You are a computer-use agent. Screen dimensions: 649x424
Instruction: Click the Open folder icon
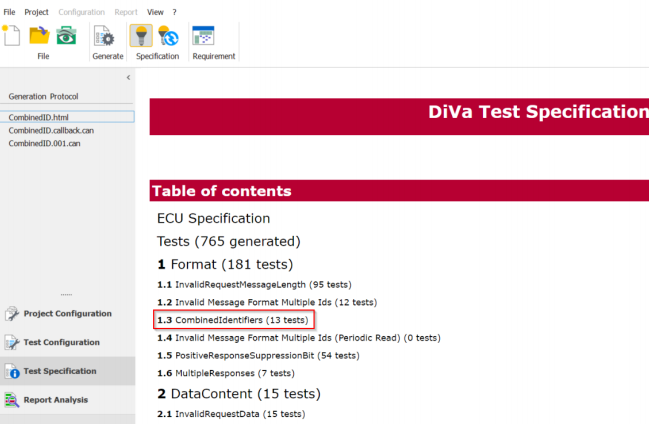(x=39, y=35)
